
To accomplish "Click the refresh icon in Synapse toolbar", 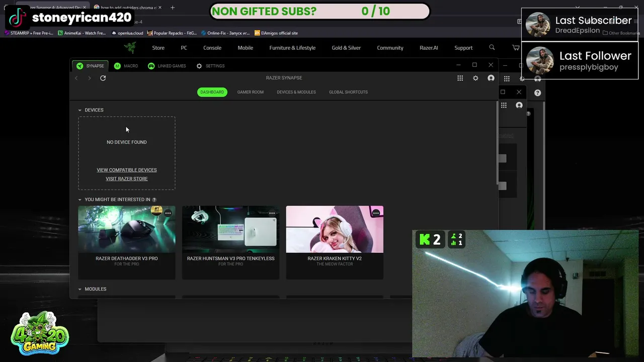I will pyautogui.click(x=103, y=78).
